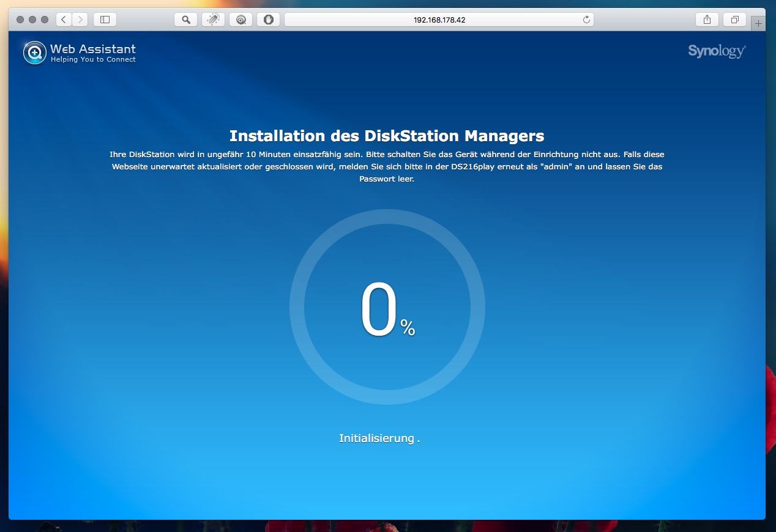
Task: Click the 0% progress ring
Action: point(387,307)
